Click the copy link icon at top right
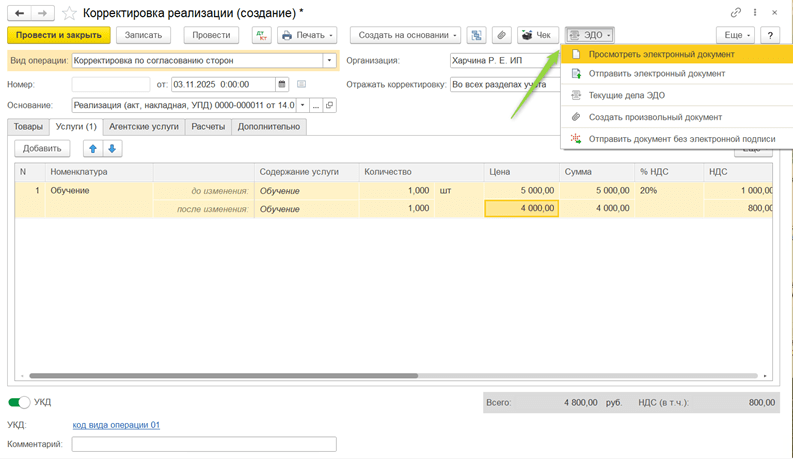This screenshot has height=459, width=793. [736, 13]
